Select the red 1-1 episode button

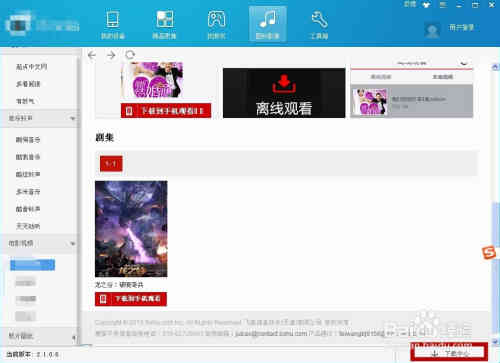click(111, 164)
